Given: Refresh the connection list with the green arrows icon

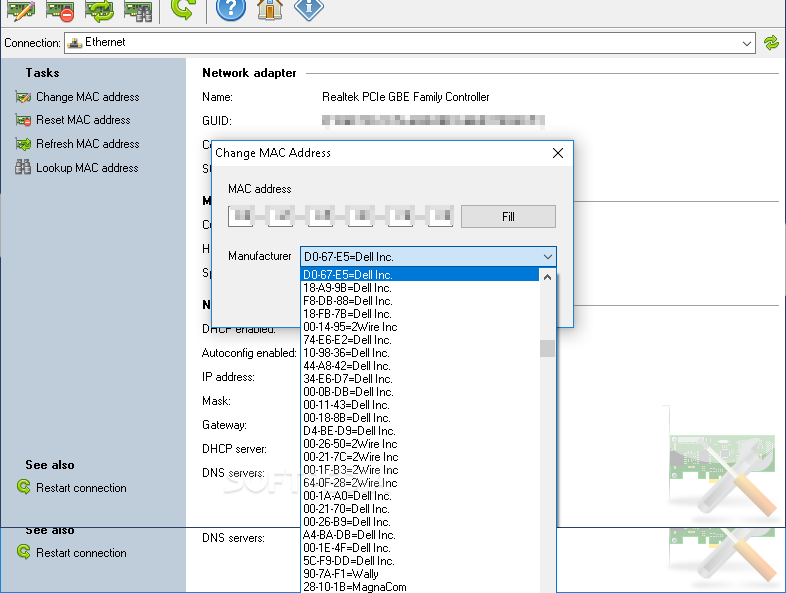Looking at the screenshot, I should coord(771,43).
